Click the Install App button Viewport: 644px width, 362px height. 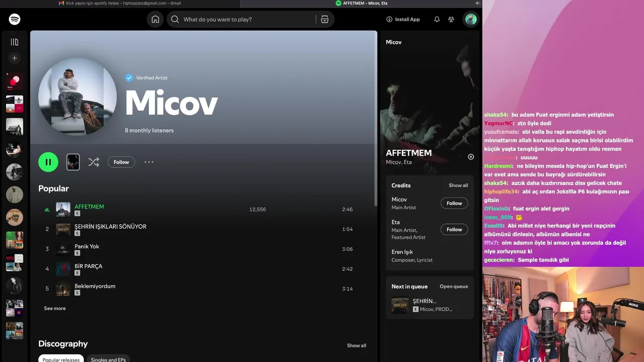tap(403, 19)
